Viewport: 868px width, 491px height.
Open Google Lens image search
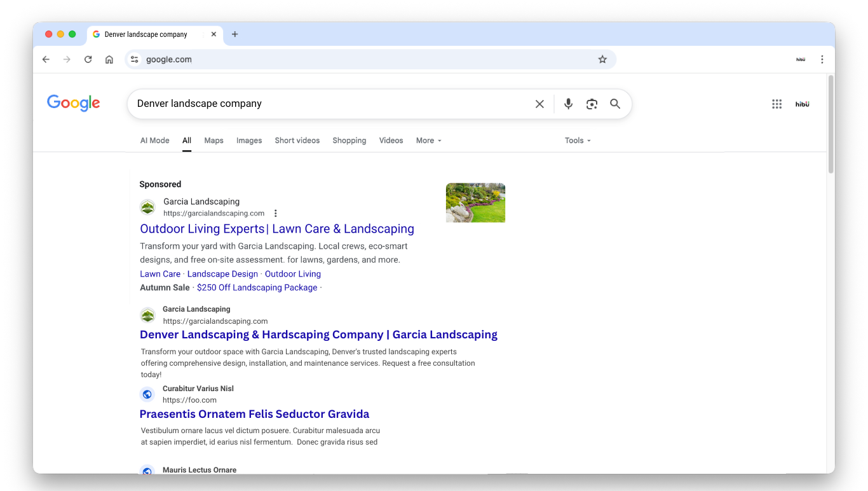tap(592, 104)
